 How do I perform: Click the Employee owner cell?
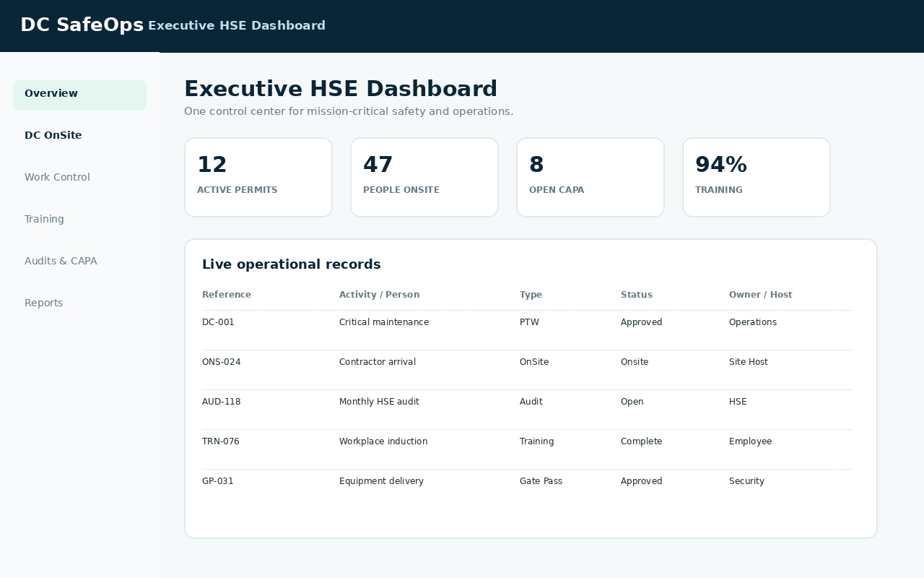point(750,441)
